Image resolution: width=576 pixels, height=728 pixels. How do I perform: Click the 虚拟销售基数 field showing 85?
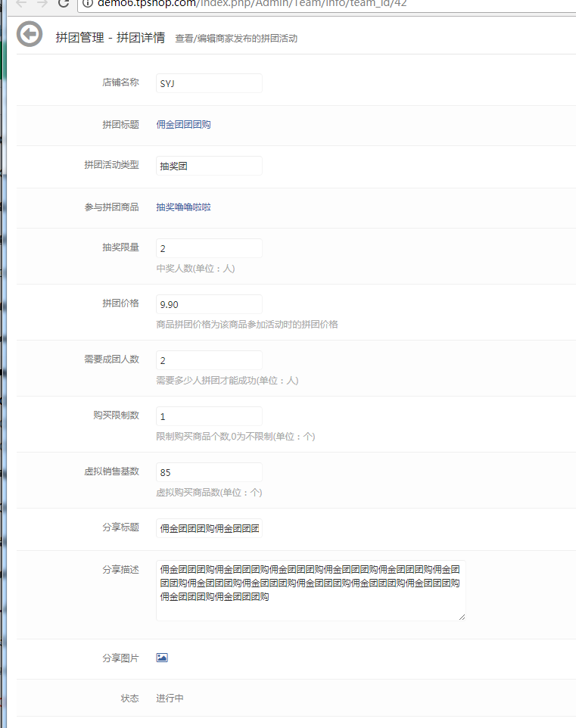point(209,472)
